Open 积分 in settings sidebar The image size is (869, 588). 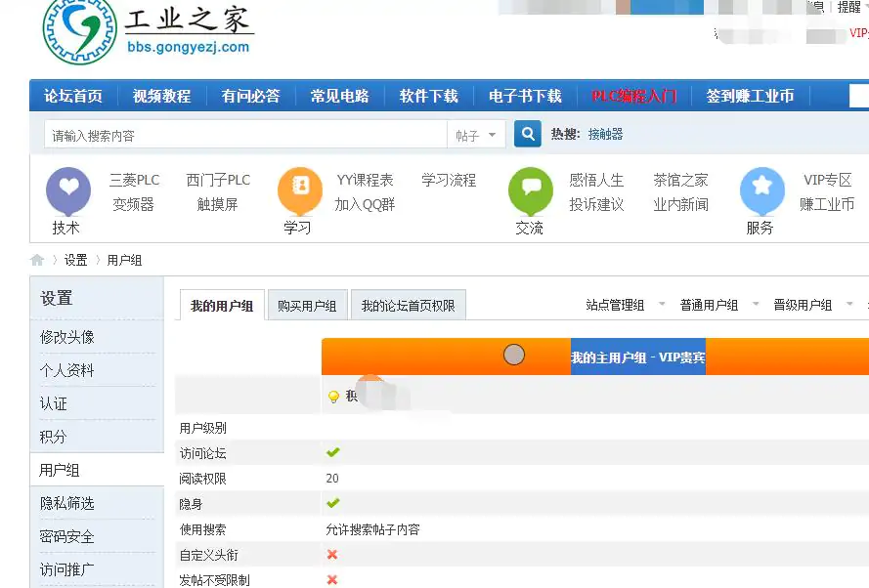coord(53,437)
